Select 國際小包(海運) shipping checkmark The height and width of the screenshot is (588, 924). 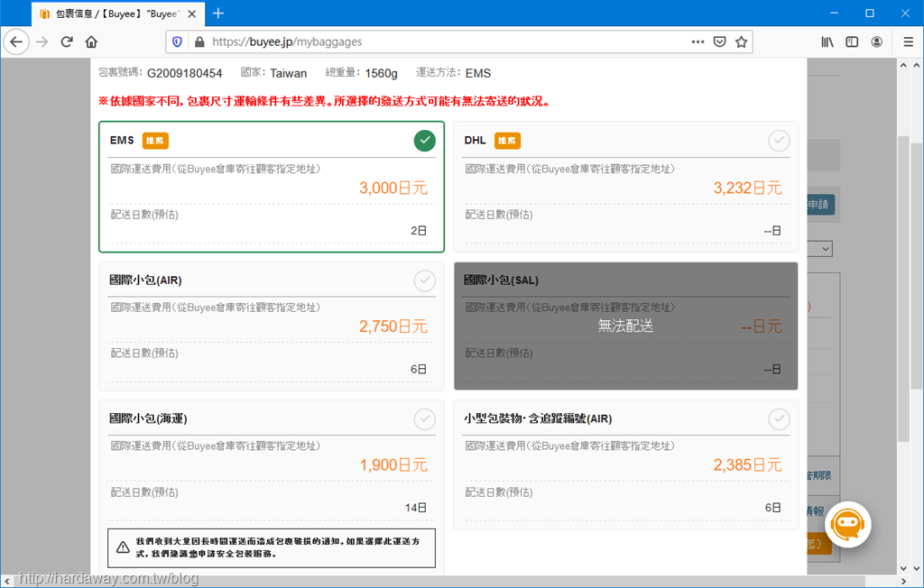[x=425, y=419]
